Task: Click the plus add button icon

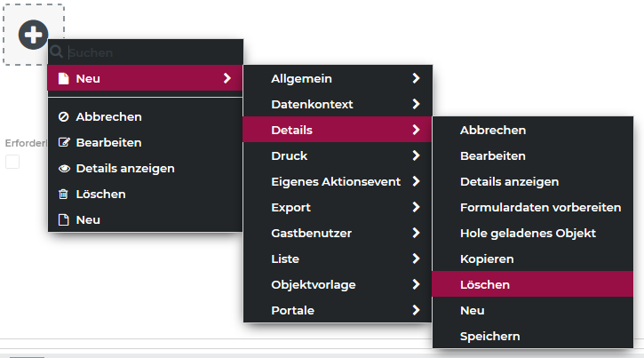Action: pyautogui.click(x=33, y=35)
